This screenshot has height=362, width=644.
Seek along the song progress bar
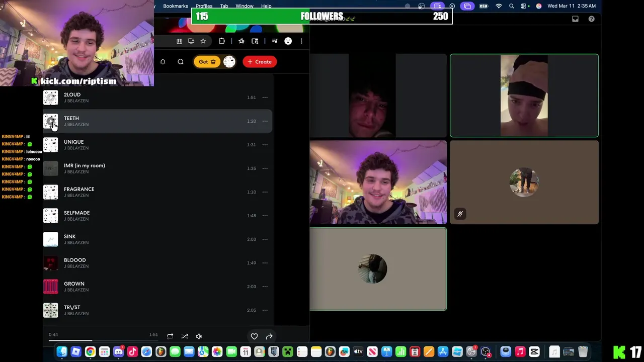[x=103, y=341]
